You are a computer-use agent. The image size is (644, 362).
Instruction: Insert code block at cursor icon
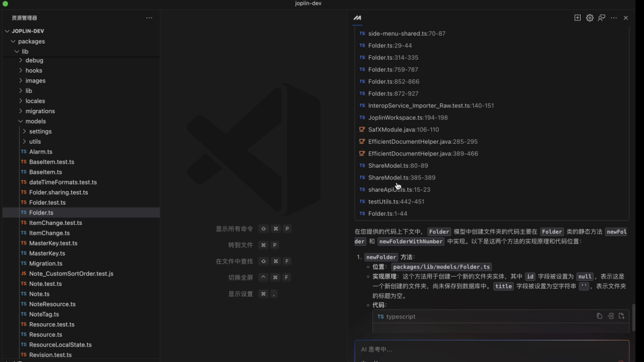[610, 316]
